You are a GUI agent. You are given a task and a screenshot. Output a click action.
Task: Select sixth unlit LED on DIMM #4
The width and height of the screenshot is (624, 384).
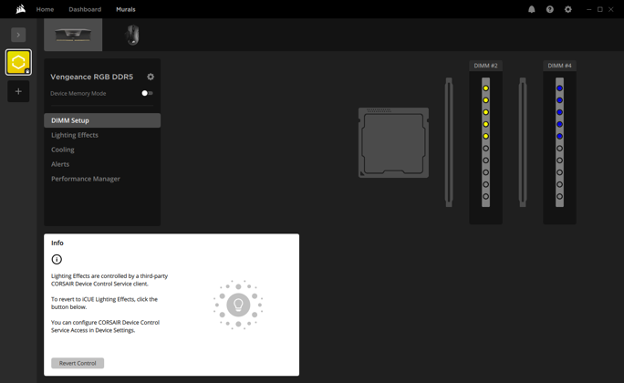[x=560, y=148]
